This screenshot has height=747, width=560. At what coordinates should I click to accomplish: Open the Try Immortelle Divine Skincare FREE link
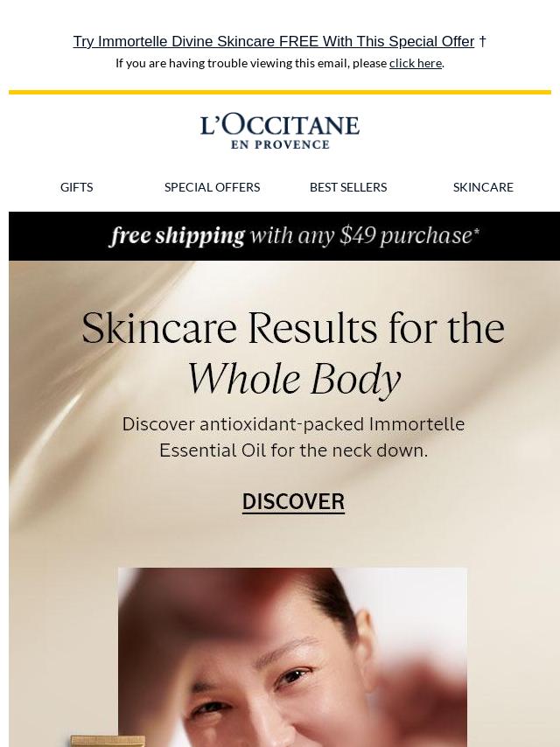coord(274,41)
